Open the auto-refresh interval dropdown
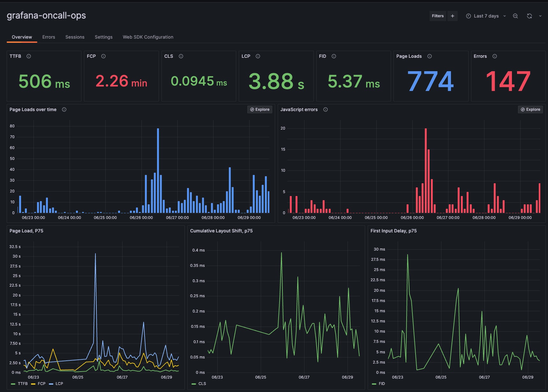 (540, 16)
